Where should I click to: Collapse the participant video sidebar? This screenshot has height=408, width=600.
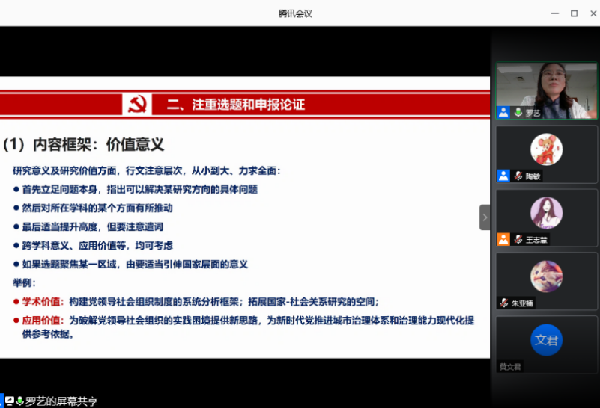click(x=485, y=217)
